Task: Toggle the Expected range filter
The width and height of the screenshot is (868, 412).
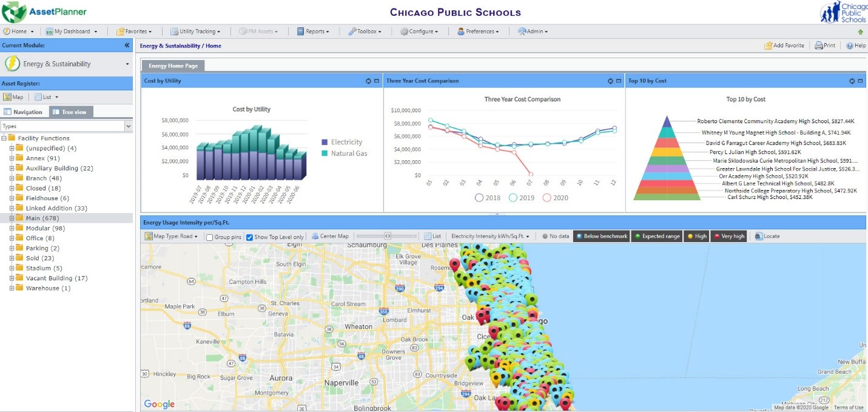Action: (656, 236)
